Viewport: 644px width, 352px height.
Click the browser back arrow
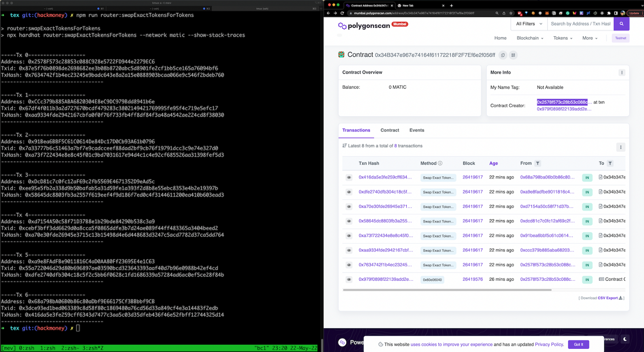click(x=328, y=13)
